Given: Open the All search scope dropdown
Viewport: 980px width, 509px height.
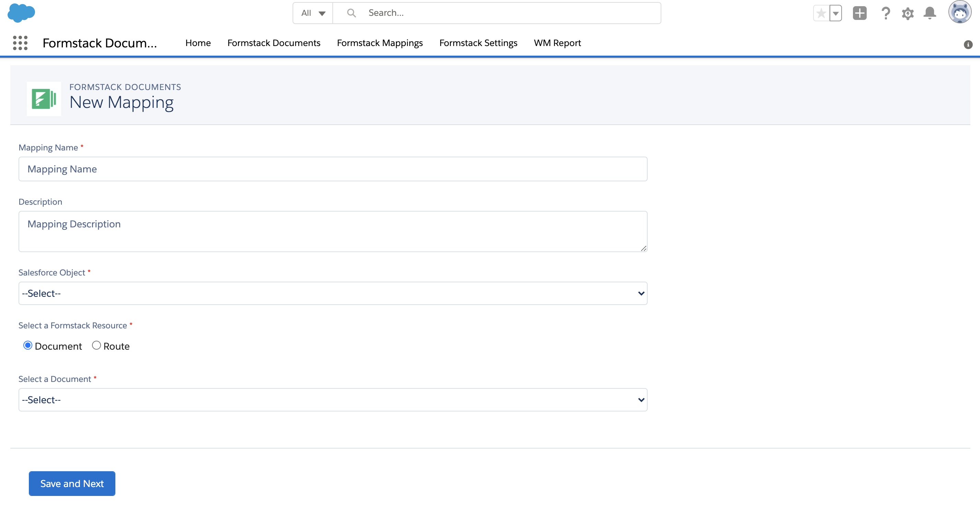Looking at the screenshot, I should 313,13.
